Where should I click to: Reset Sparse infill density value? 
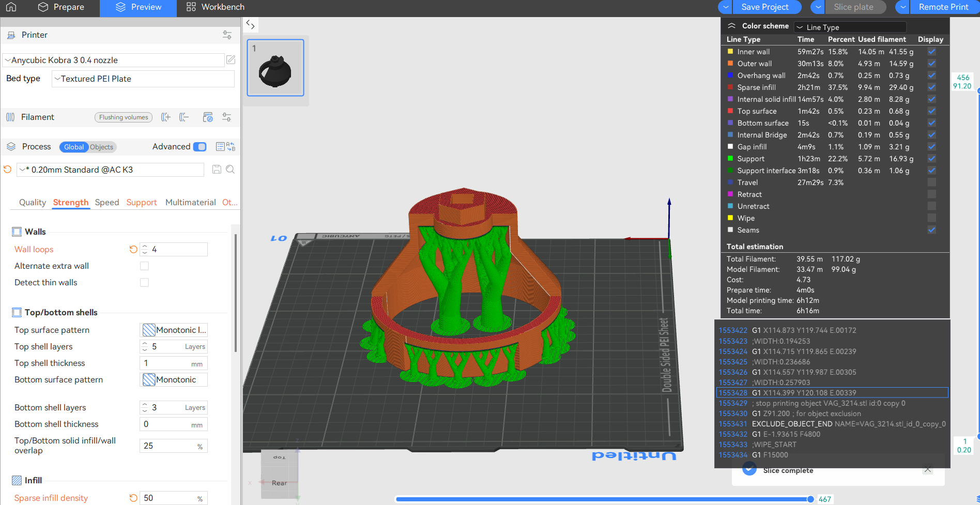(x=133, y=498)
